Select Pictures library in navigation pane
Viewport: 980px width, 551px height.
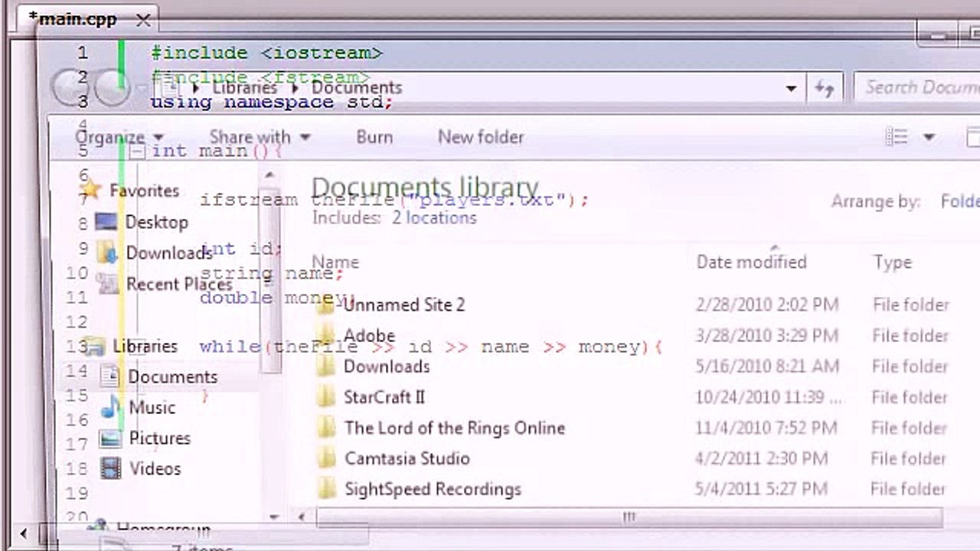159,438
